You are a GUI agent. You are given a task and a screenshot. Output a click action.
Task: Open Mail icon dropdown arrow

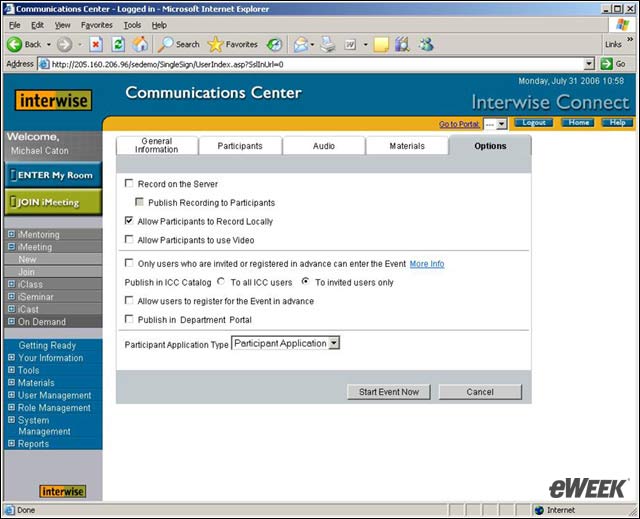(x=312, y=44)
